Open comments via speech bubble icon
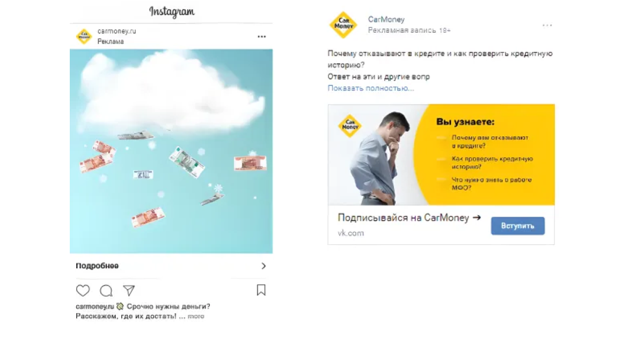Image resolution: width=644 pixels, height=338 pixels. pyautogui.click(x=106, y=291)
